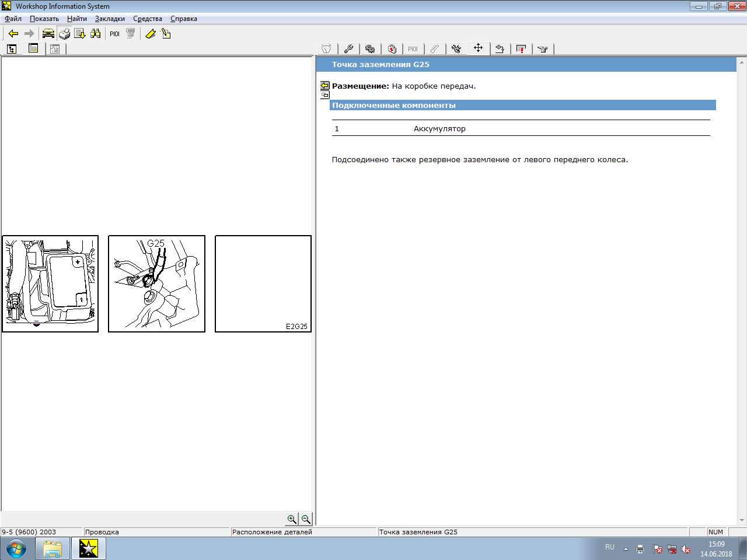Open the Средства menu
Image resolution: width=747 pixels, height=560 pixels.
148,19
